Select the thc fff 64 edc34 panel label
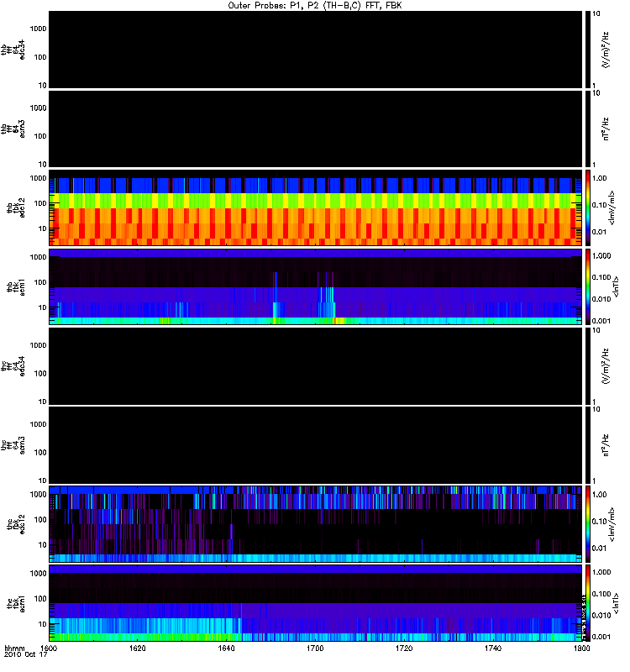Viewport: 630px width, 672px height. pyautogui.click(x=13, y=366)
